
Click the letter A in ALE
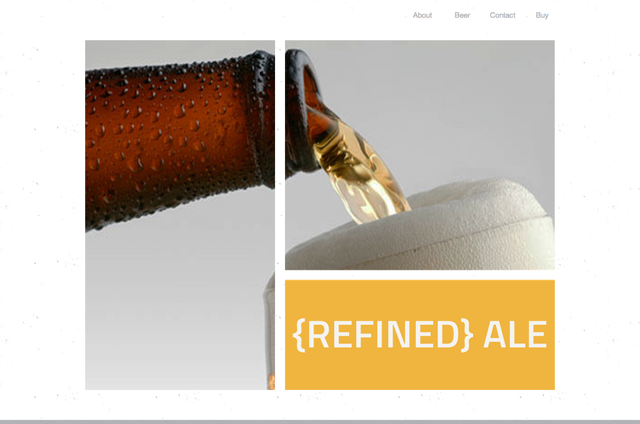click(494, 335)
